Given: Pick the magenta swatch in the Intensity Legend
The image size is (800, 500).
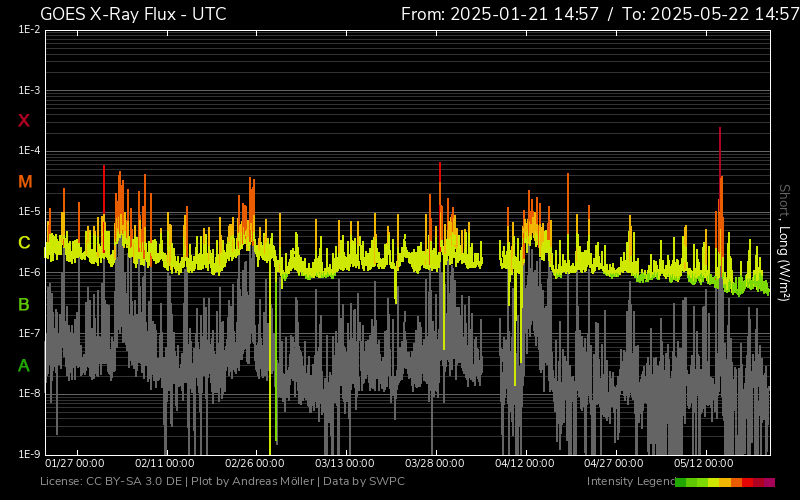Looking at the screenshot, I should point(769,482).
